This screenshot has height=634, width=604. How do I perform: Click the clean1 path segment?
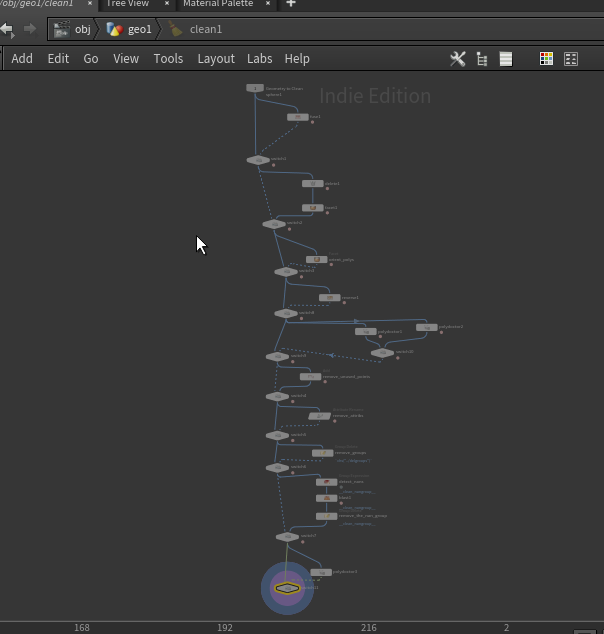(x=205, y=29)
